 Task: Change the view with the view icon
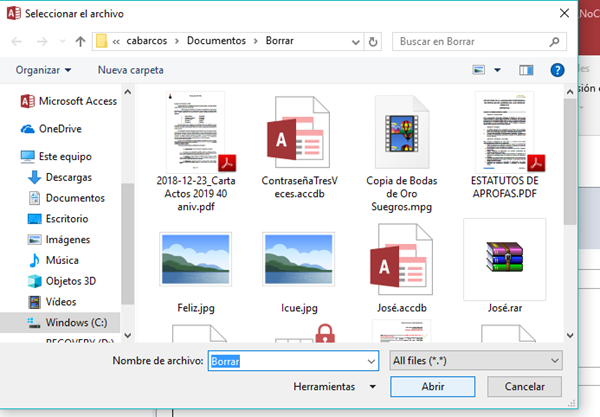[479, 70]
